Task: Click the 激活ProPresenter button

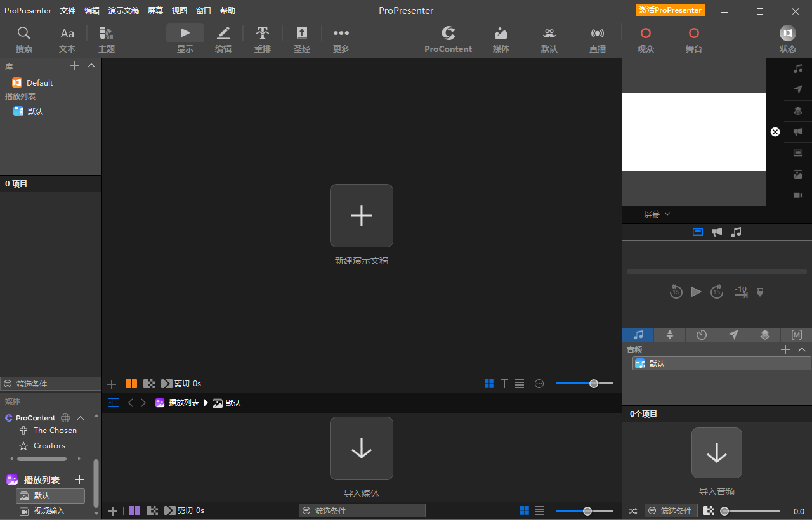Action: [671, 10]
